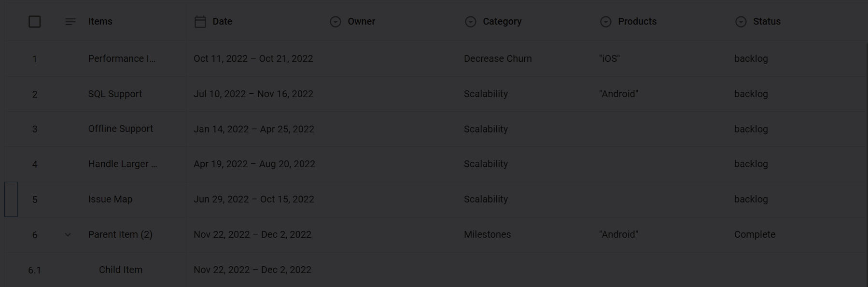Open the SQL Support item

115,94
